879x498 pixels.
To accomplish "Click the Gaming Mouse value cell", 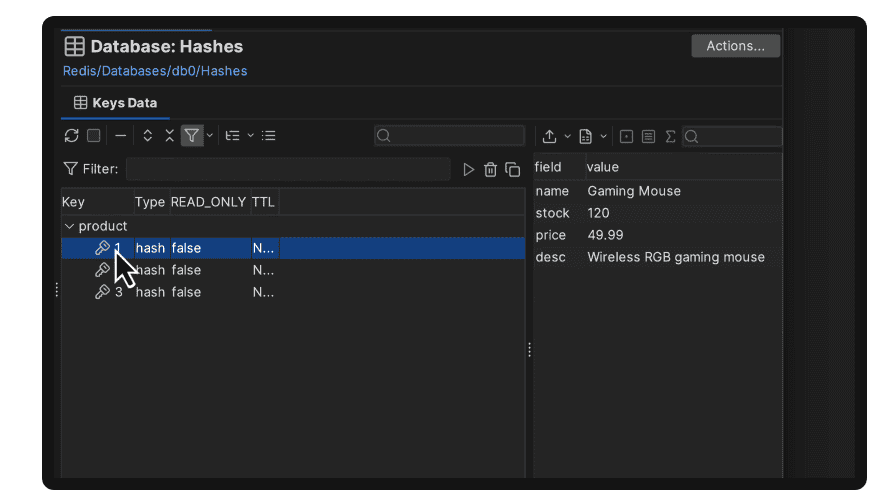I will [634, 191].
